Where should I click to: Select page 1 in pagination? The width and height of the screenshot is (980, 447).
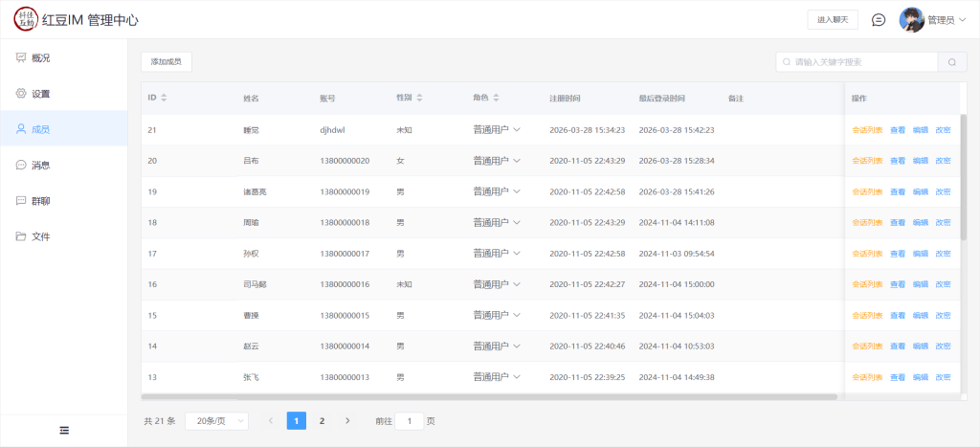297,421
